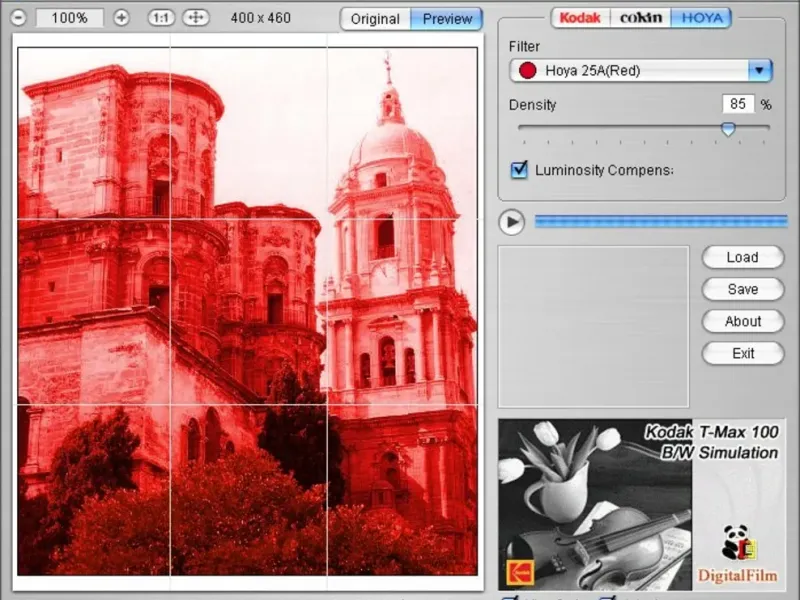Select the HOYA brand tab

(x=700, y=18)
